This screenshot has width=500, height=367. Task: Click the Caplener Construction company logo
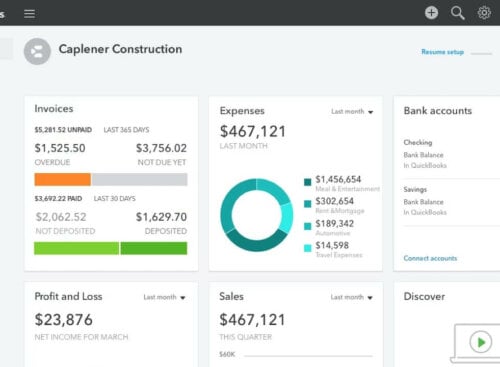pyautogui.click(x=37, y=51)
